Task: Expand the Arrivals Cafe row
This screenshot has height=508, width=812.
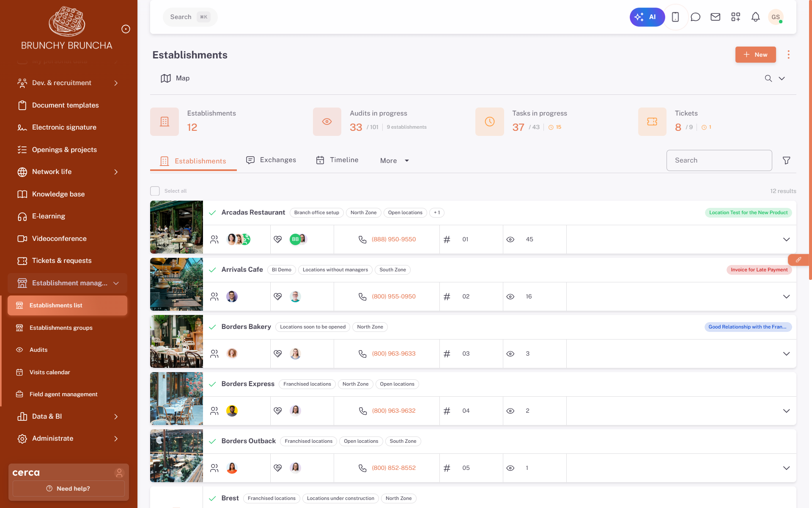Action: [786, 297]
